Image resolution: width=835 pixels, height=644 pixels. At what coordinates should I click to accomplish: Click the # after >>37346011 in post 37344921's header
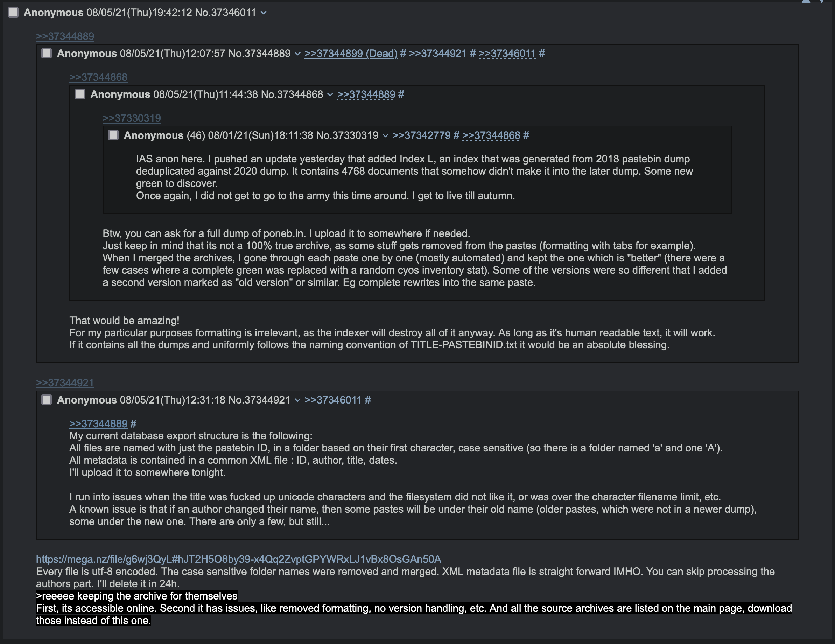point(368,400)
